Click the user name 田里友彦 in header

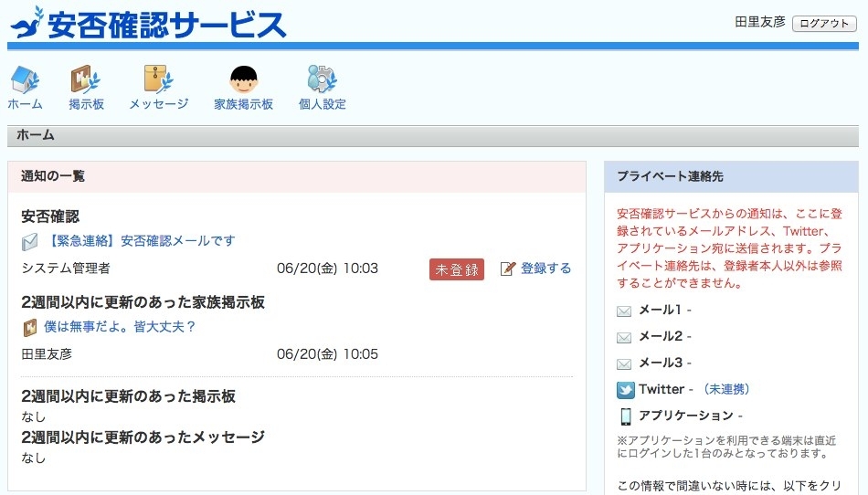[760, 22]
